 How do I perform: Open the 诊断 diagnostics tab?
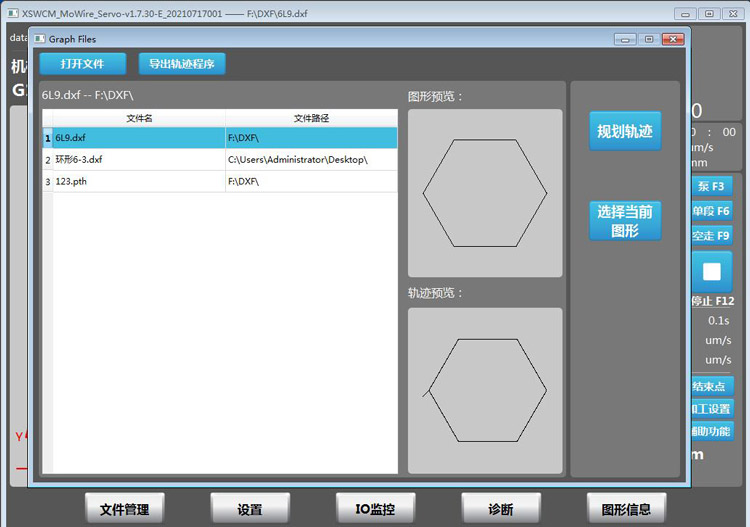(501, 508)
